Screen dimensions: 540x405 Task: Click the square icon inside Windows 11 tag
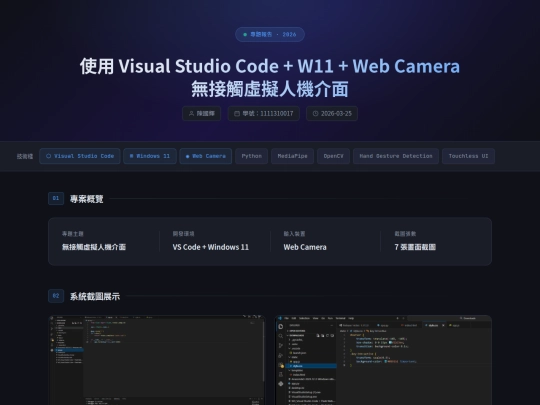click(x=132, y=156)
